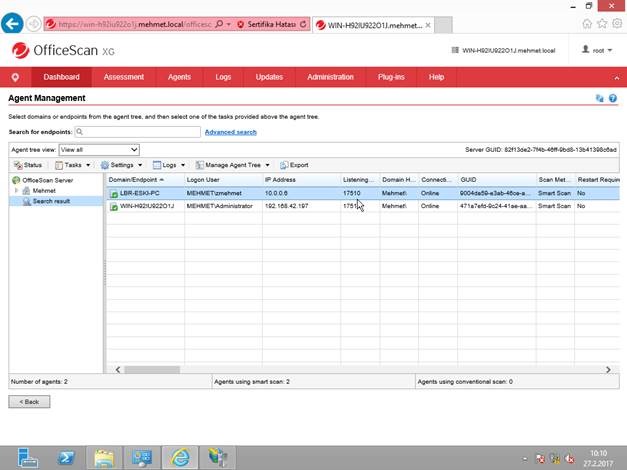Open Server Manager from taskbar
Screen dimensions: 627x470
tap(28, 458)
